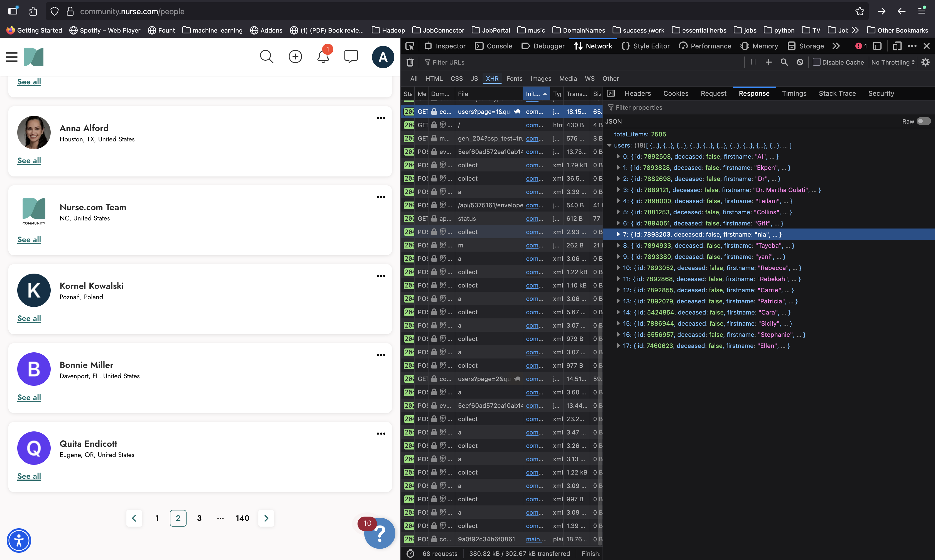Select the users?page=2 request row
The image size is (935, 560).
[x=502, y=379]
